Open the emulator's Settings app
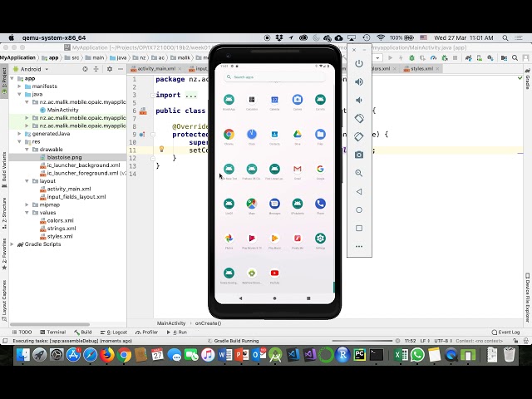This screenshot has height=399, width=532. click(x=320, y=239)
